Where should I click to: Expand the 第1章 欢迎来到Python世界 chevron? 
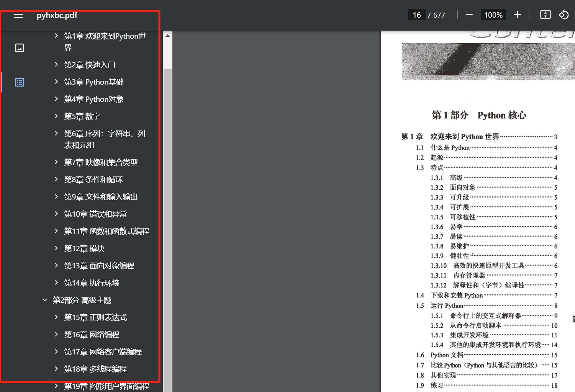coord(56,36)
